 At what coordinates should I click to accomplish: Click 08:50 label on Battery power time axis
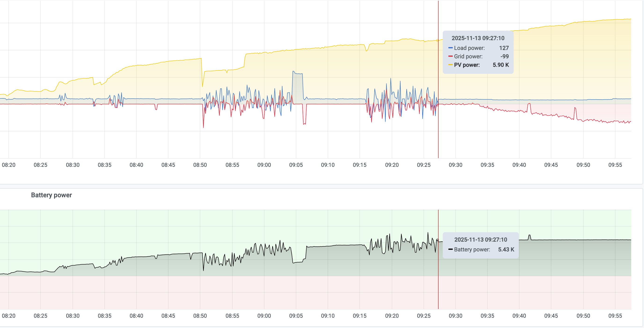[200, 316]
